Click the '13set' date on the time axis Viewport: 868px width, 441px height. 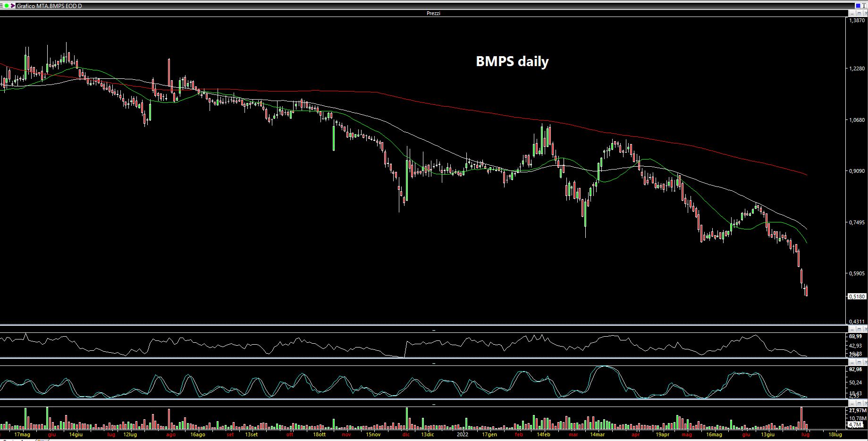pos(251,434)
